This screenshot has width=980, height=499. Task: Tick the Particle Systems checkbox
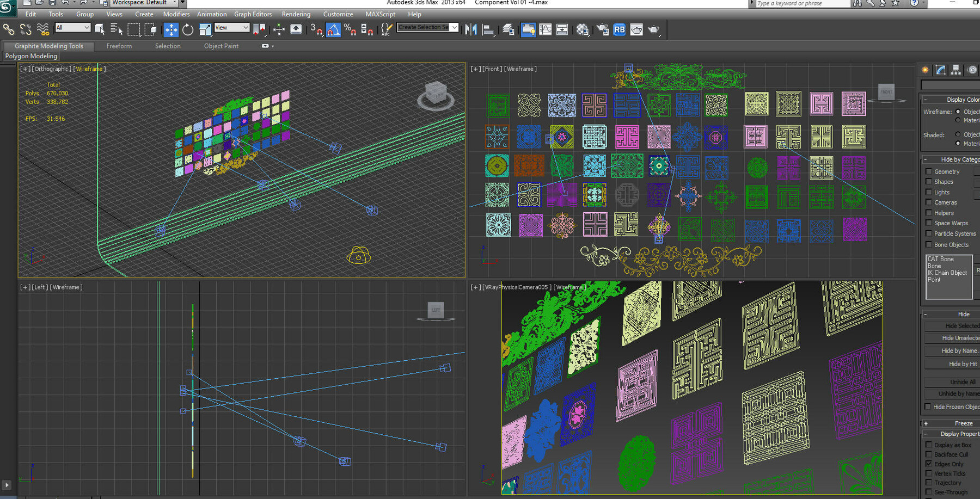tap(929, 233)
